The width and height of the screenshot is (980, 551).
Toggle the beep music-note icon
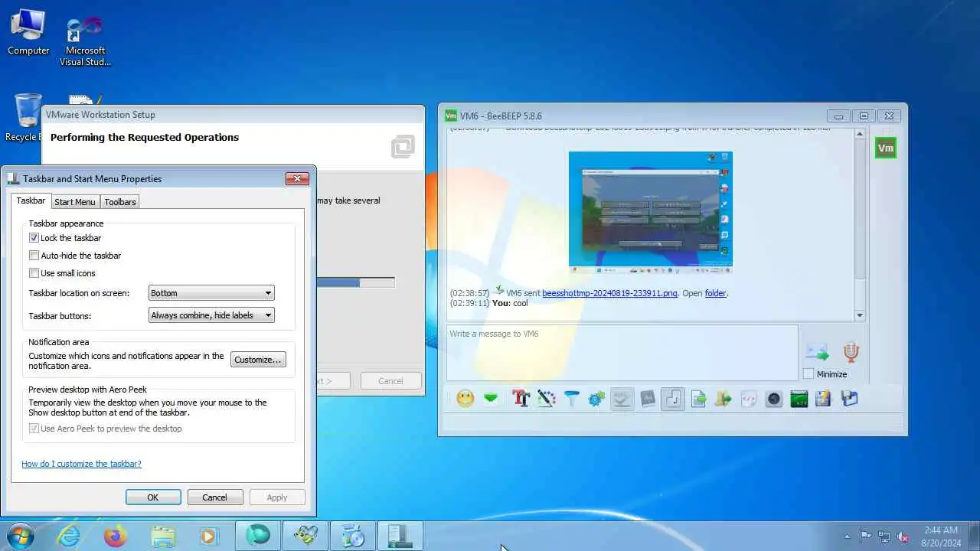pos(673,398)
